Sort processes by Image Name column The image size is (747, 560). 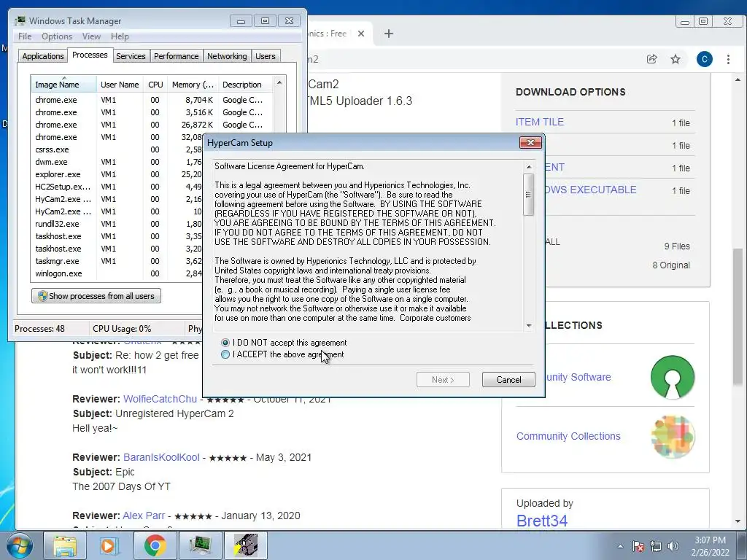(63, 85)
